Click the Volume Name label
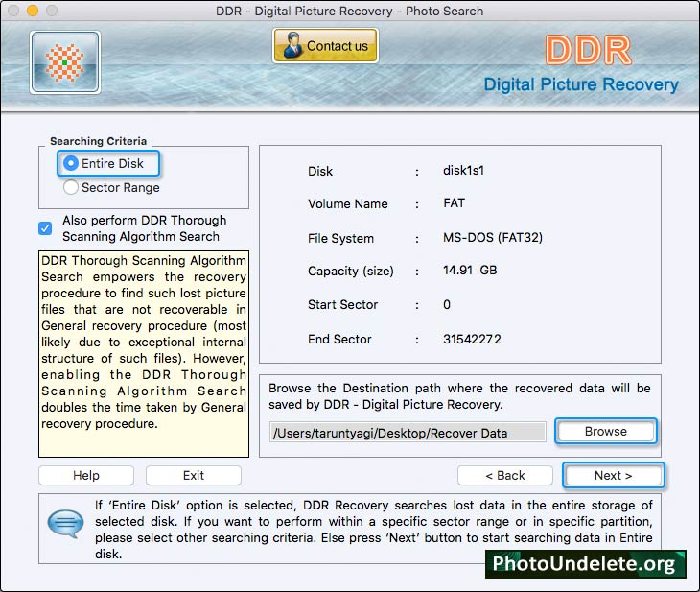This screenshot has width=700, height=592. 348,203
